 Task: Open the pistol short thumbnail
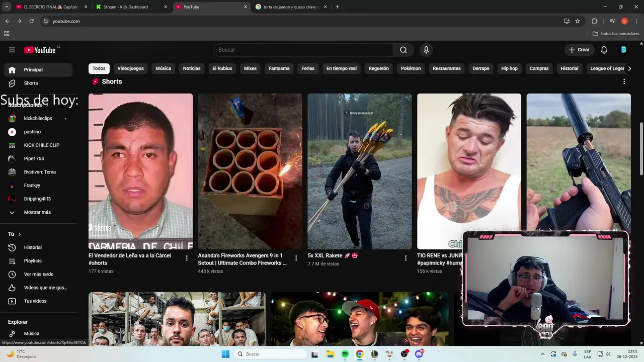pyautogui.click(x=579, y=162)
